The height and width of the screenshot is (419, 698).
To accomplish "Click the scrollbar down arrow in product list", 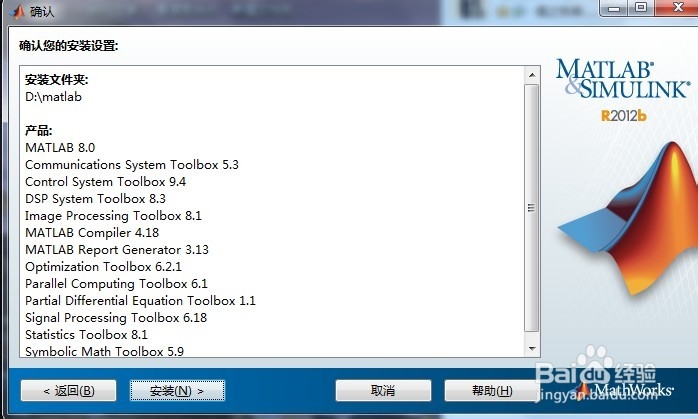I will (532, 349).
